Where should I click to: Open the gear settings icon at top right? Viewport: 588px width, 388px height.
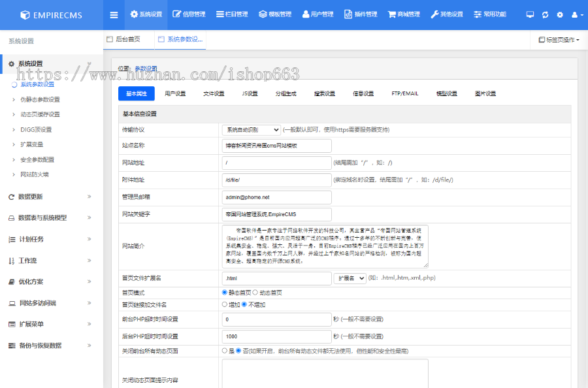[560, 14]
